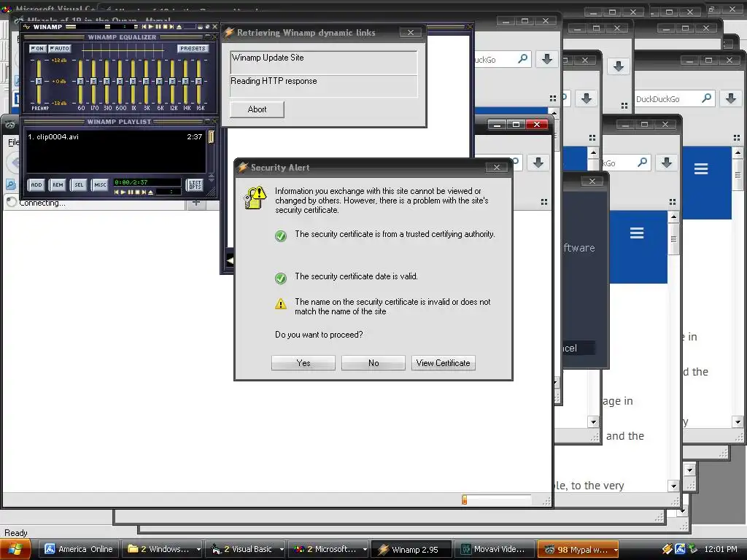
Task: Open a new tab with the plus button in Mypal
Action: [x=196, y=203]
